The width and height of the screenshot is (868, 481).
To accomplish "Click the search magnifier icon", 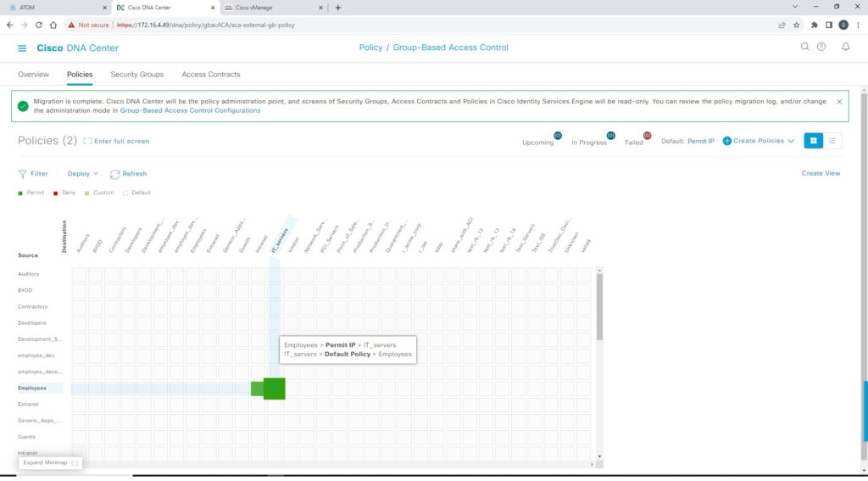I will coord(805,47).
